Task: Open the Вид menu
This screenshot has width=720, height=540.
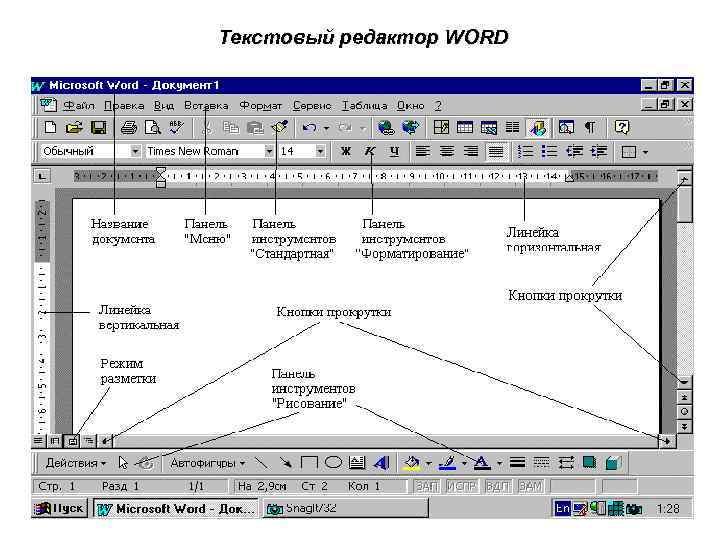Action: tap(163, 106)
